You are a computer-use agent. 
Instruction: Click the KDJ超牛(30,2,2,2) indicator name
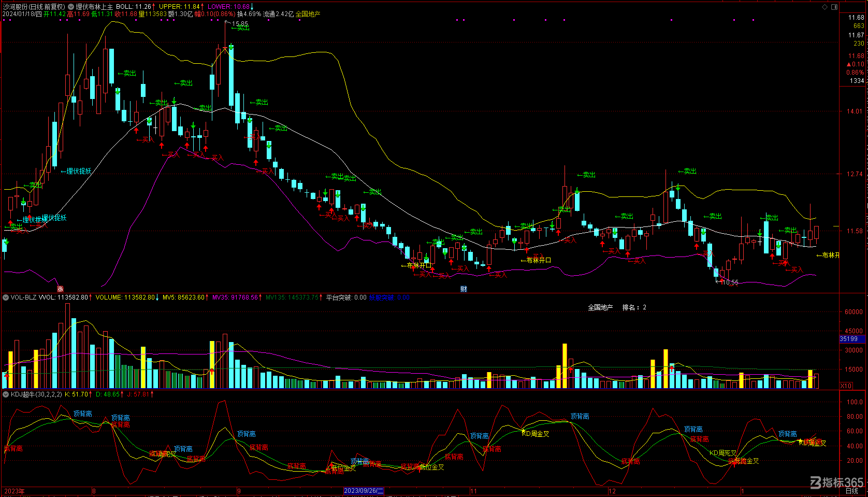coord(36,394)
